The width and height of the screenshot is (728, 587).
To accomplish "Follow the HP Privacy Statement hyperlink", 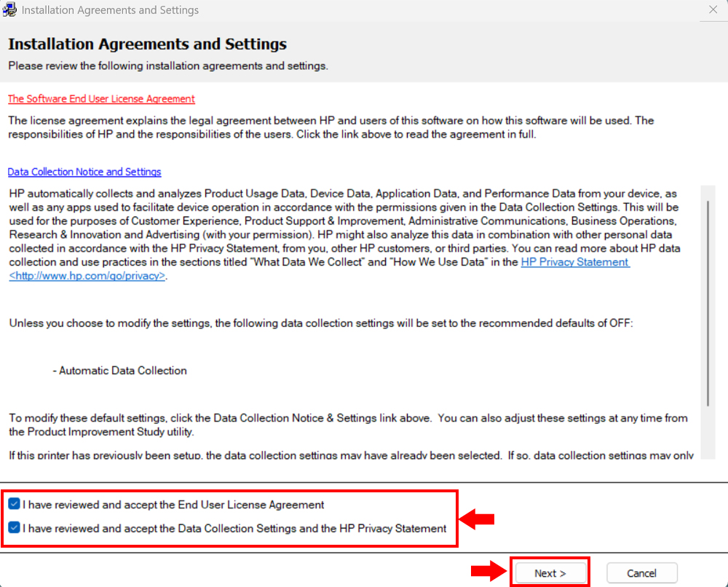I will [574, 262].
